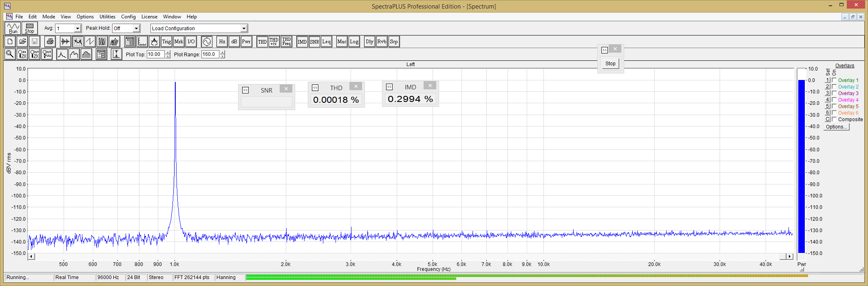Open the View menu
The width and height of the screenshot is (868, 286).
(66, 17)
